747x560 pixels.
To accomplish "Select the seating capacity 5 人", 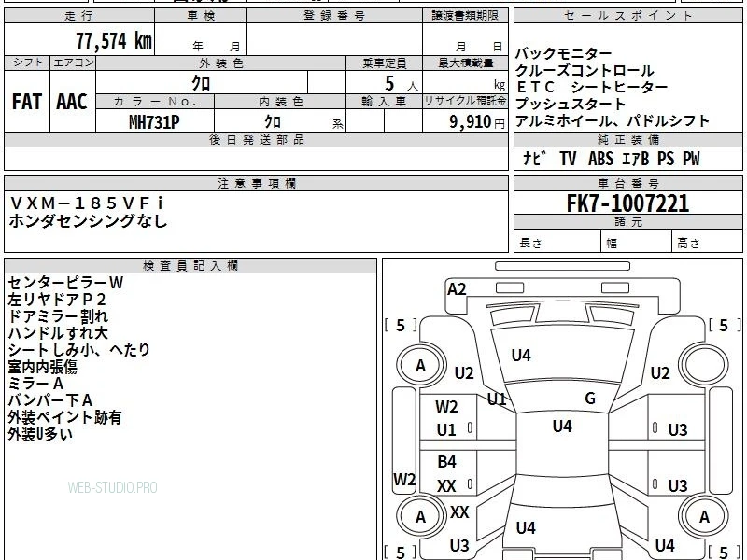I will point(402,84).
